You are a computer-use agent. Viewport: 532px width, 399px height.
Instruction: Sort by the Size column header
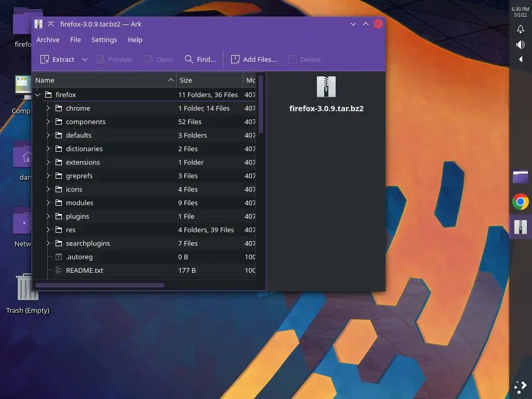tap(209, 80)
